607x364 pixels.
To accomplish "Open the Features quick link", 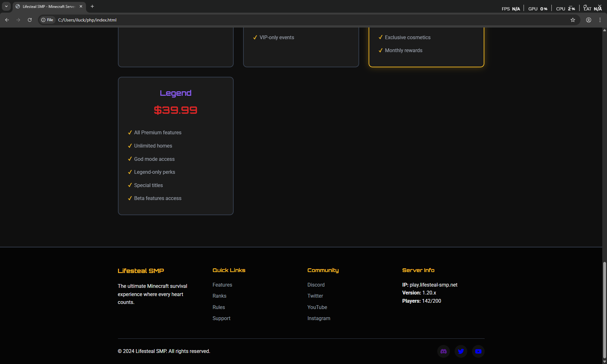I will [x=222, y=285].
